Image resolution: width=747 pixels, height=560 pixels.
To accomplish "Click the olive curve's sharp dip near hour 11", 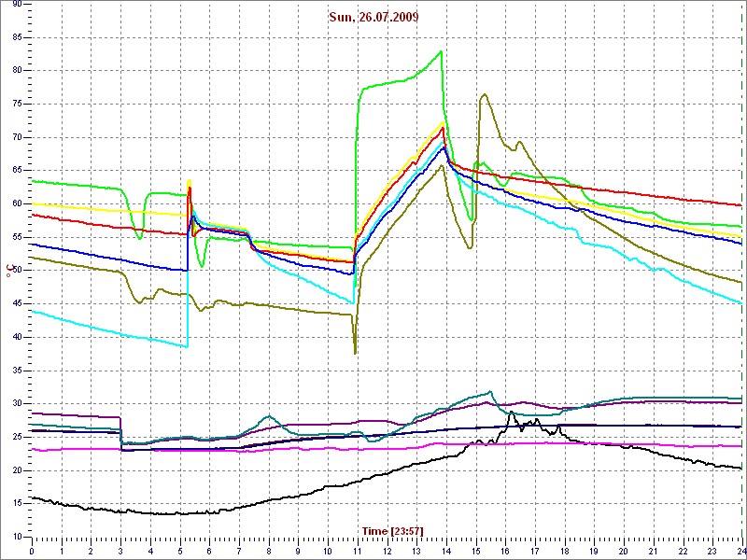I will point(355,353).
